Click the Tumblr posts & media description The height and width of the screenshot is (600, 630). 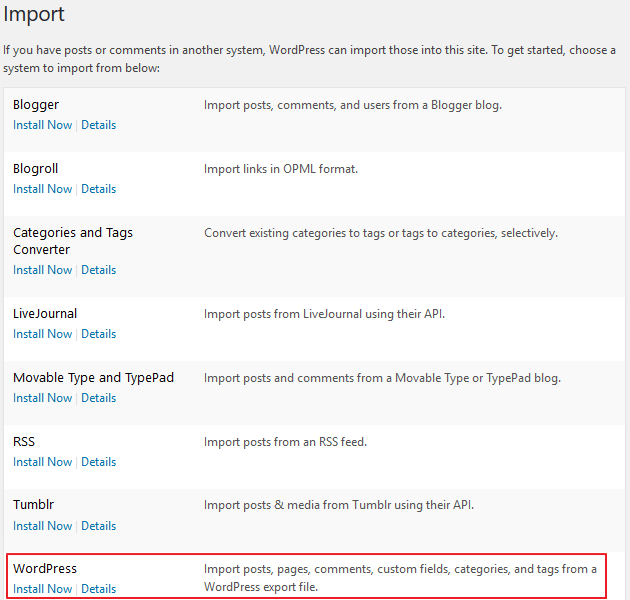(339, 505)
